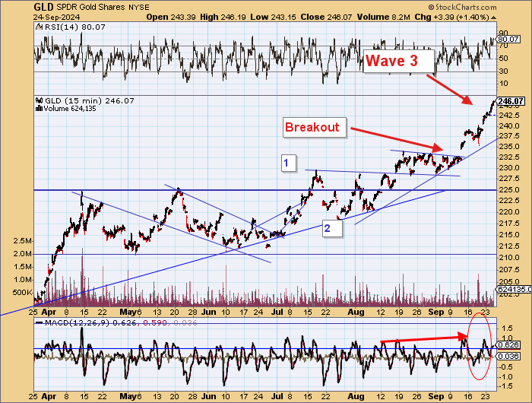Click the -1.5 label on MACD axis
This screenshot has width=532, height=403.
tap(505, 386)
